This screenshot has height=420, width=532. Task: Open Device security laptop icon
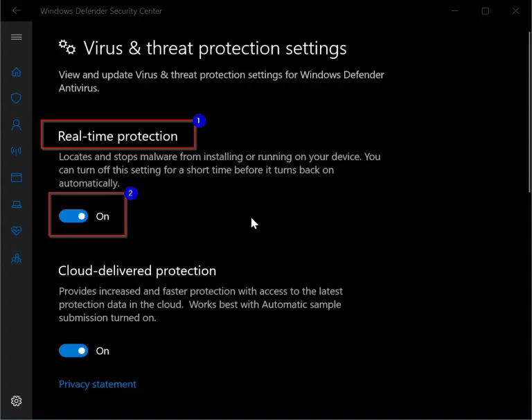pyautogui.click(x=17, y=204)
